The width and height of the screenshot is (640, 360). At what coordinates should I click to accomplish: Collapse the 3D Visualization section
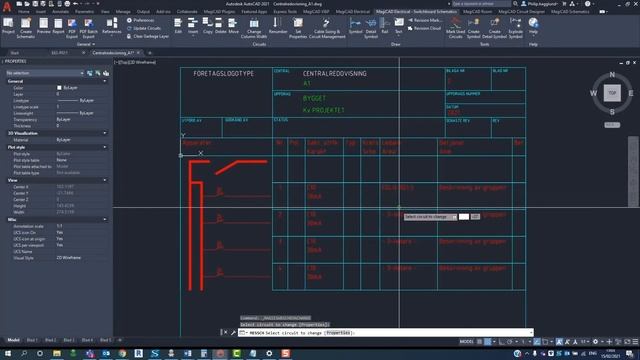[x=105, y=133]
